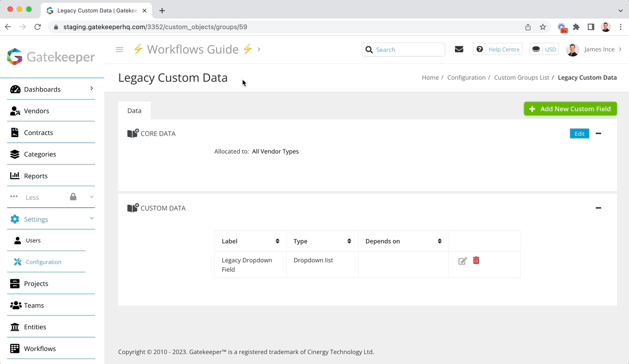This screenshot has height=364, width=629.
Task: Open the Custom Groups List breadcrumb link
Action: (x=522, y=77)
